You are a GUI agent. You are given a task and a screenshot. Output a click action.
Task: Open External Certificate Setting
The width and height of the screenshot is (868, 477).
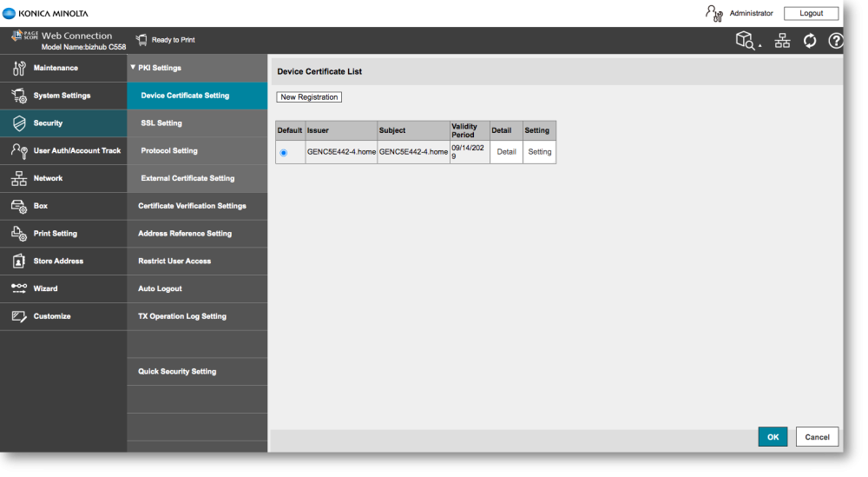pyautogui.click(x=197, y=178)
